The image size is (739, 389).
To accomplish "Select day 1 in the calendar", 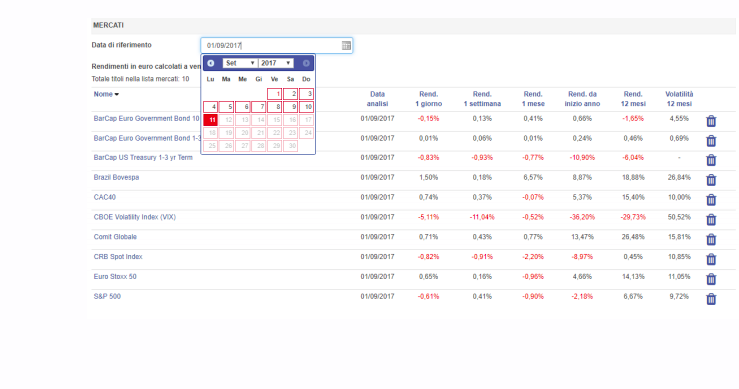I will pos(274,94).
